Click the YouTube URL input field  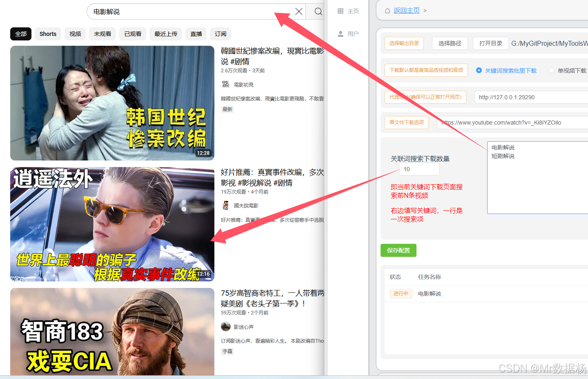click(512, 123)
